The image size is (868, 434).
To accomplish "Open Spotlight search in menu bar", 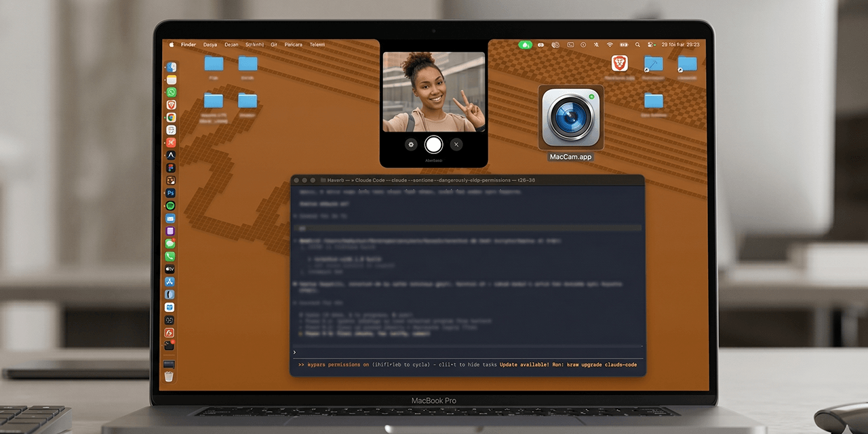I will tap(637, 45).
